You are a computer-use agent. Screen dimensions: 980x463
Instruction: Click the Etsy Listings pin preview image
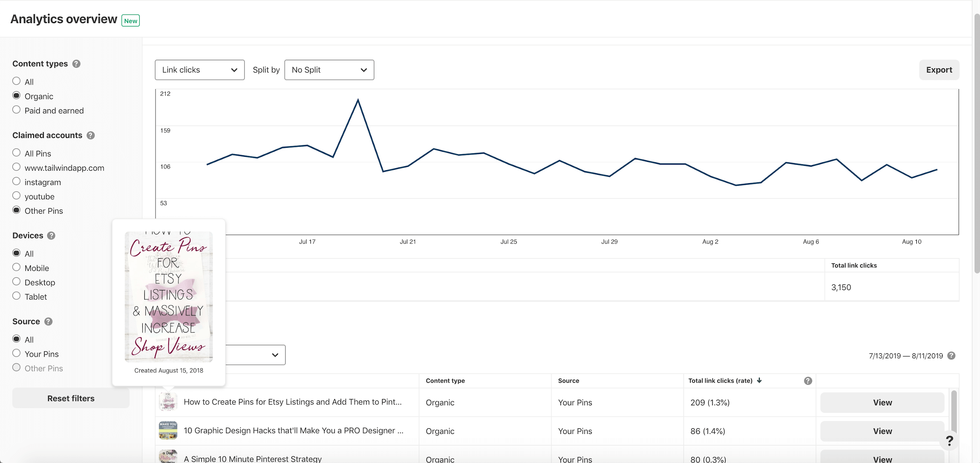pos(169,297)
